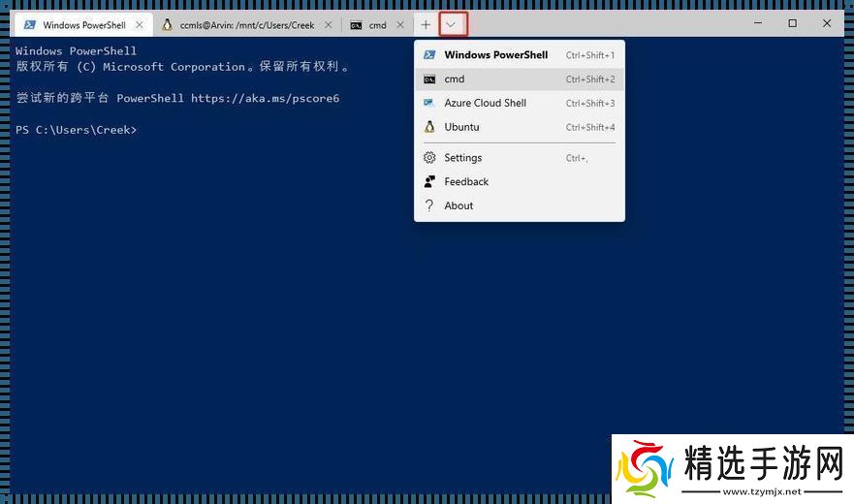Screen dimensions: 854x504
Task: Click the Feedback person icon
Action: [429, 182]
